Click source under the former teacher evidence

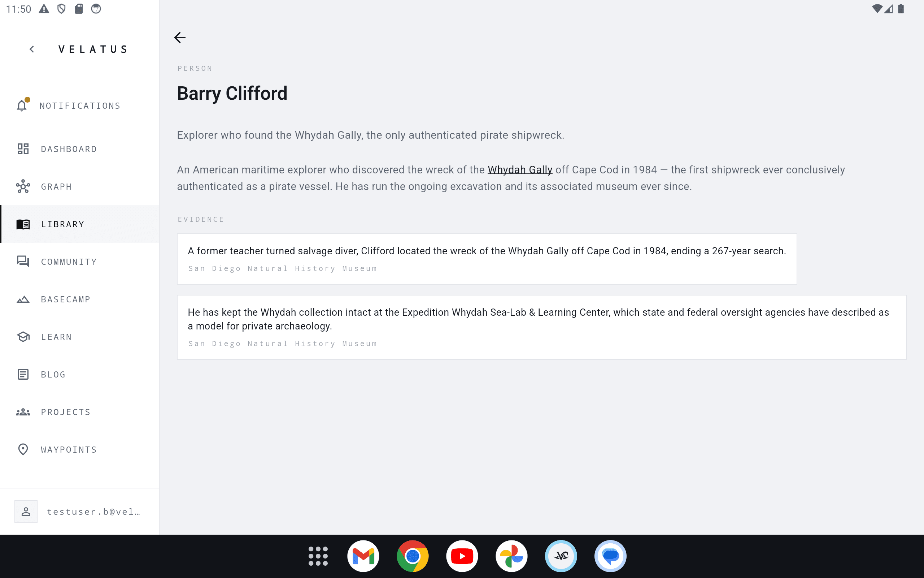283,269
